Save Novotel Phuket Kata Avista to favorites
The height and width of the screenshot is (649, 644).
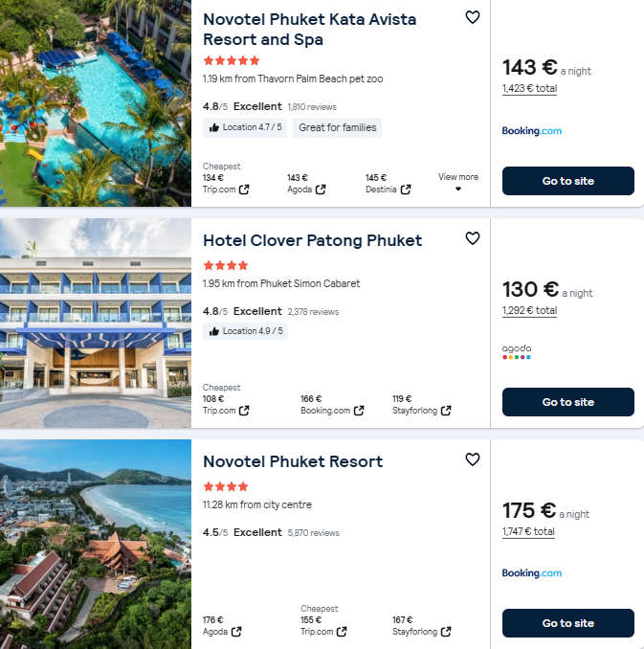tap(472, 17)
